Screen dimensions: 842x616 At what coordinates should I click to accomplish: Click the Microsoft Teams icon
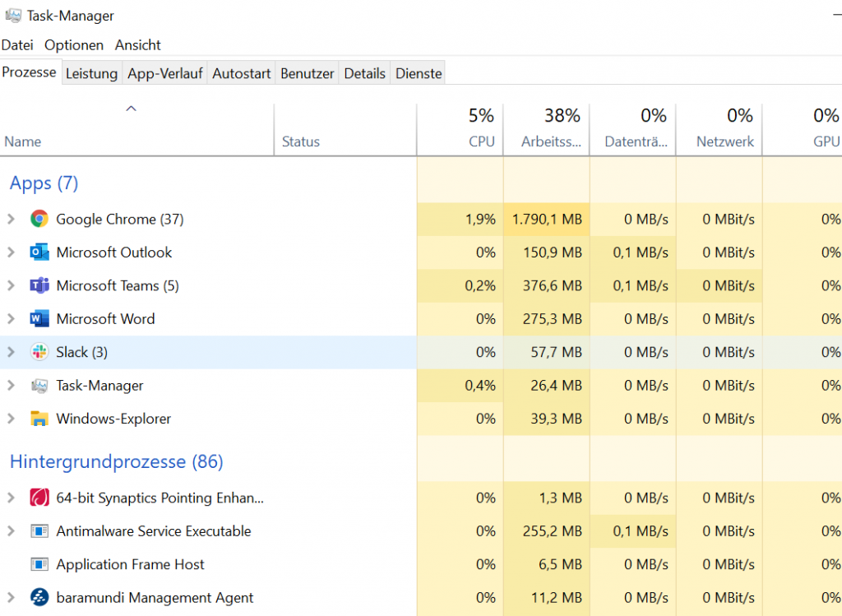click(x=39, y=285)
